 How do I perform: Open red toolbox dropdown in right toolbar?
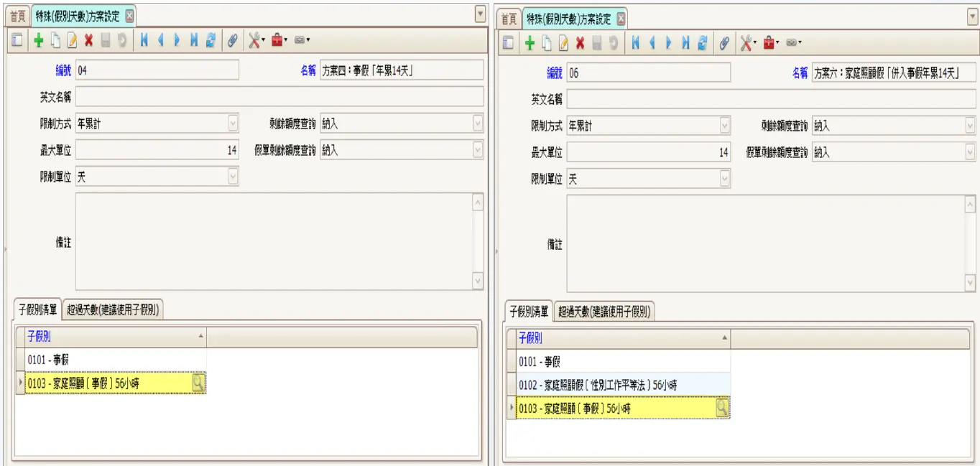[770, 43]
